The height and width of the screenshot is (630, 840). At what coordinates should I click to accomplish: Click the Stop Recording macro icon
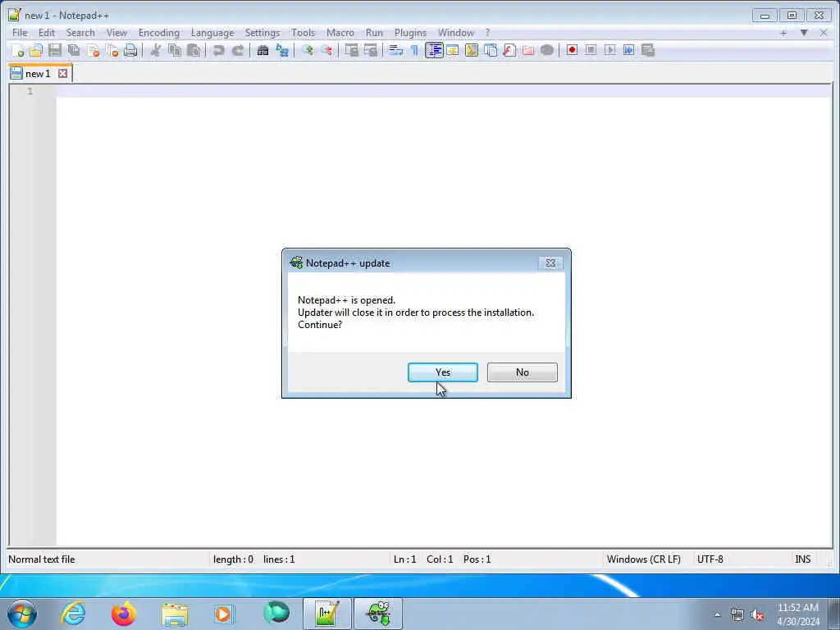[x=591, y=50]
